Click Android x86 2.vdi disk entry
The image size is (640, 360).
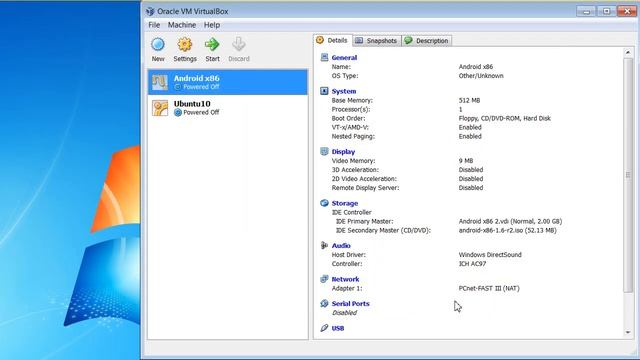pyautogui.click(x=510, y=221)
